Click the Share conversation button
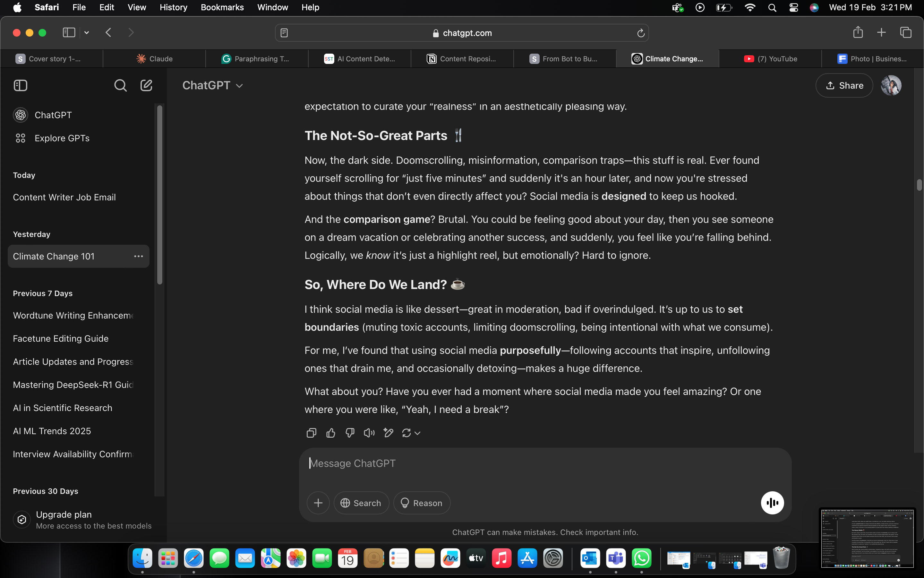Viewport: 924px width, 578px height. click(844, 85)
